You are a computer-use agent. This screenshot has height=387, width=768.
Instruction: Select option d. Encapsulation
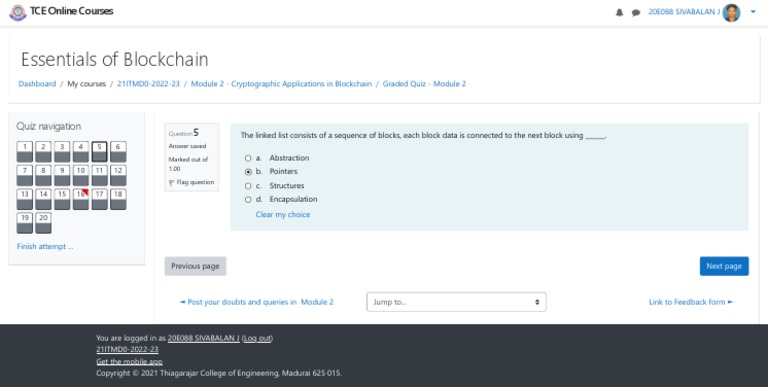[x=248, y=199]
